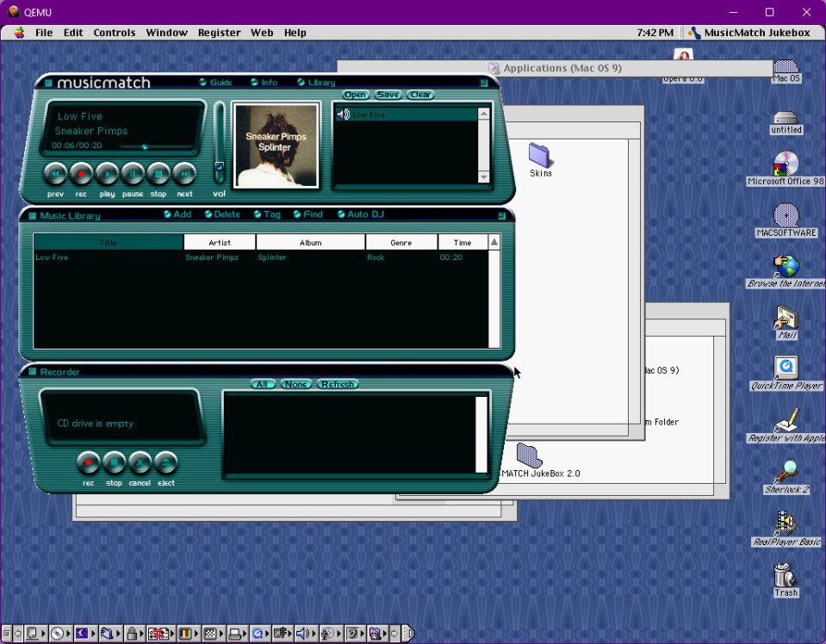826x644 pixels.
Task: Open the Tag editor in Music Library
Action: [x=265, y=214]
